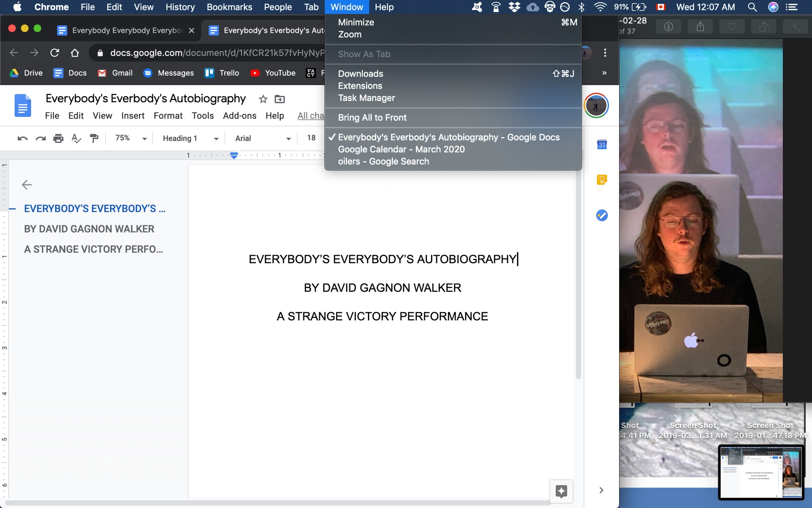Image resolution: width=812 pixels, height=508 pixels.
Task: Show more bookmarks chevron
Action: 604,73
